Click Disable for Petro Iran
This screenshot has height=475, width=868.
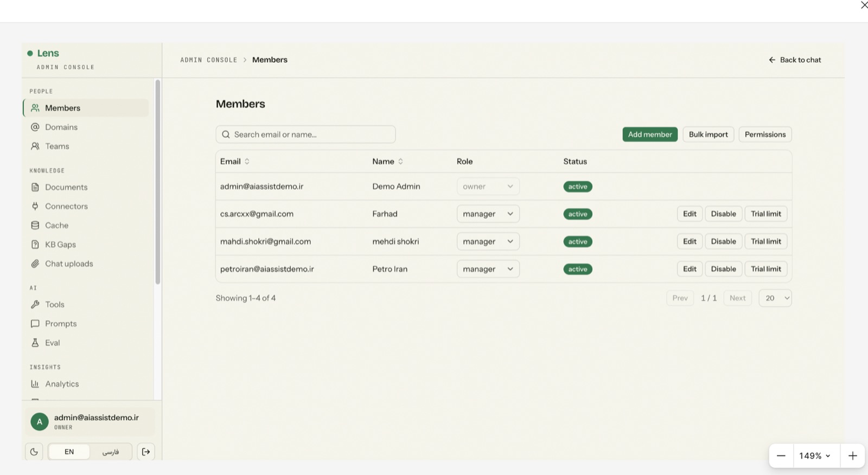(x=723, y=269)
